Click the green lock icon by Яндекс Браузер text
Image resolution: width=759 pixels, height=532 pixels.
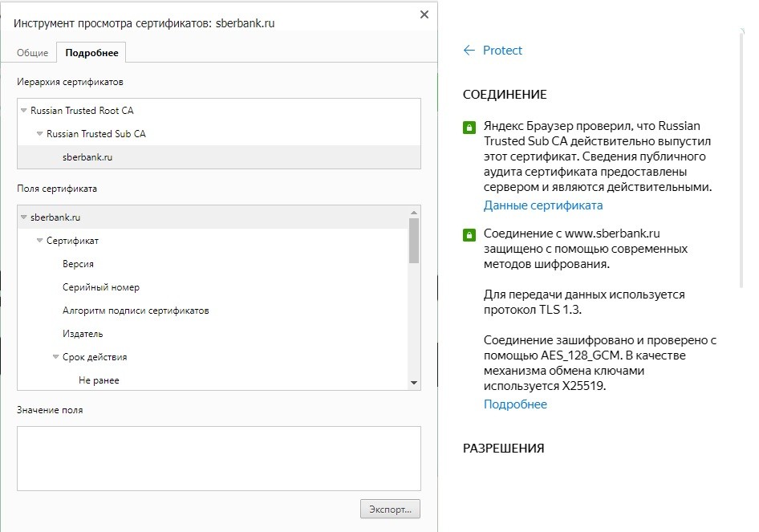[x=469, y=128]
